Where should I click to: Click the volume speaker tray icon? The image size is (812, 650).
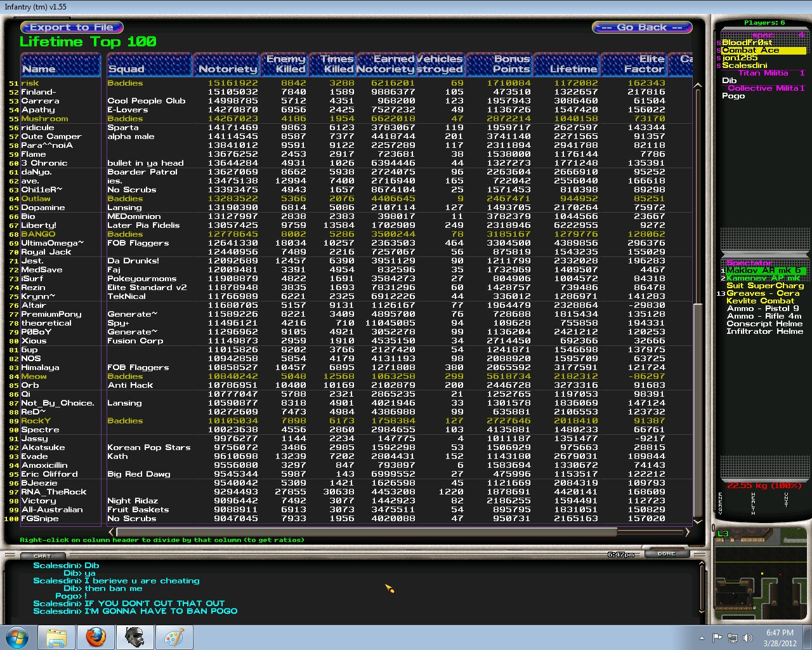pos(747,638)
